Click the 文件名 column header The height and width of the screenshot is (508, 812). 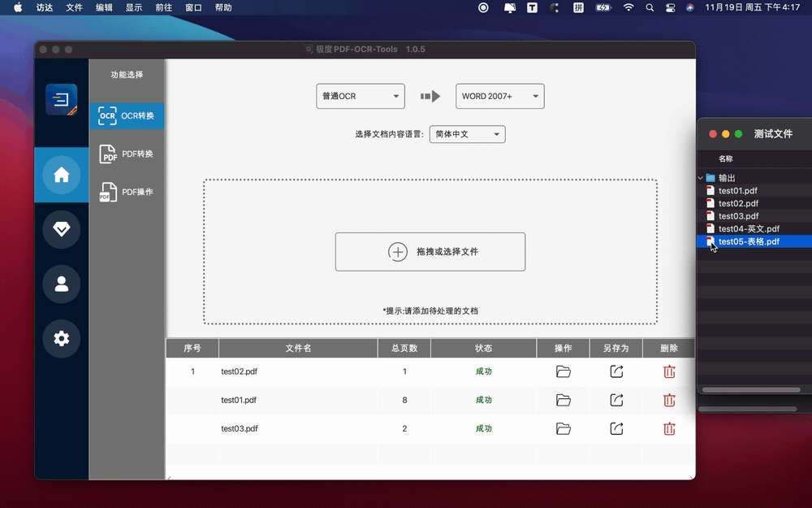298,349
